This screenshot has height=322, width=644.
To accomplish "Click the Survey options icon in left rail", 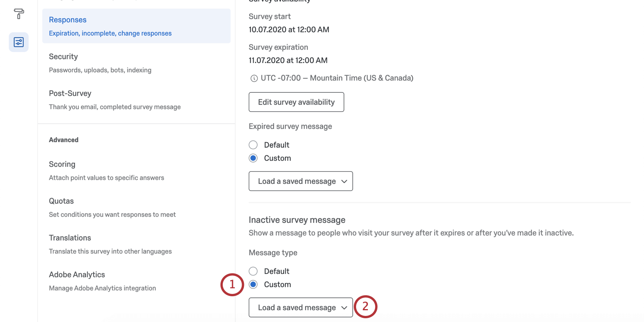I will point(19,42).
